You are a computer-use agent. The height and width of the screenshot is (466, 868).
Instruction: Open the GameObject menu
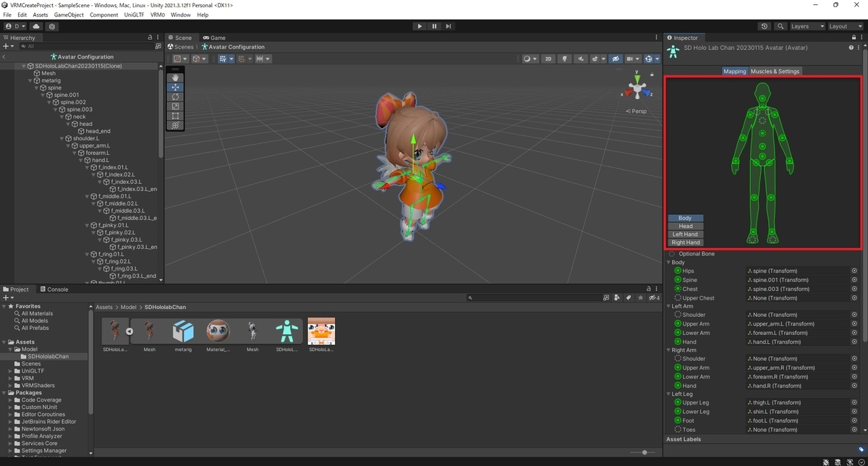click(69, 14)
